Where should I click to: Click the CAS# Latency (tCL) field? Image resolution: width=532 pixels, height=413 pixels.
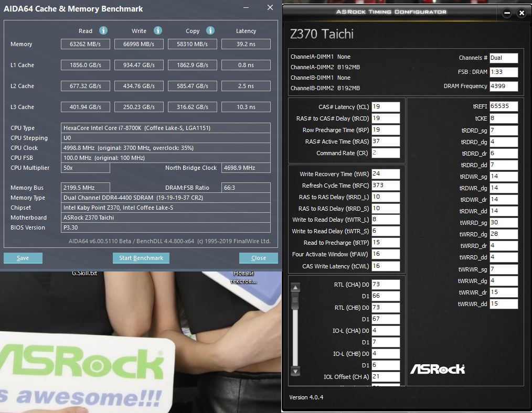386,107
